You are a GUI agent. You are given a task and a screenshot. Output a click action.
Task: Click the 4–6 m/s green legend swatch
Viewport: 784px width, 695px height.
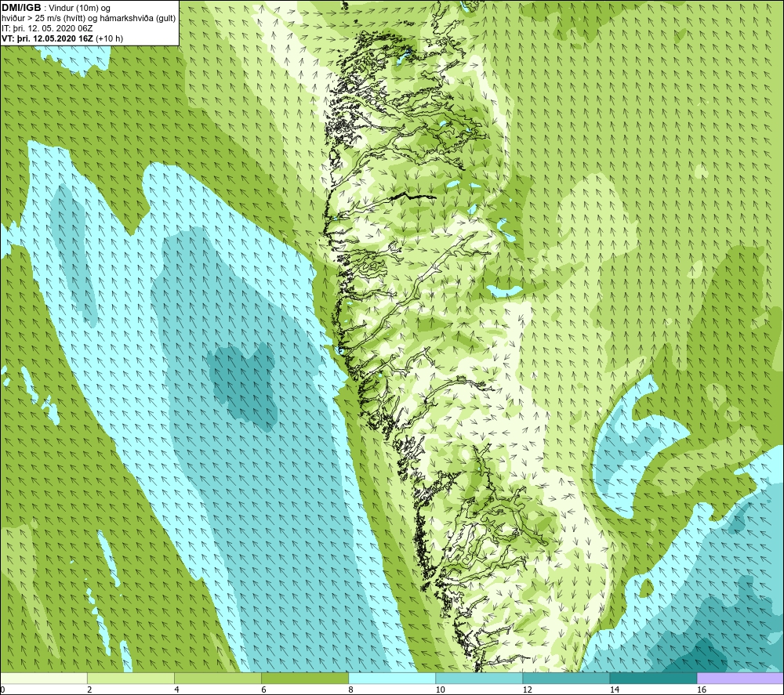tap(218, 678)
